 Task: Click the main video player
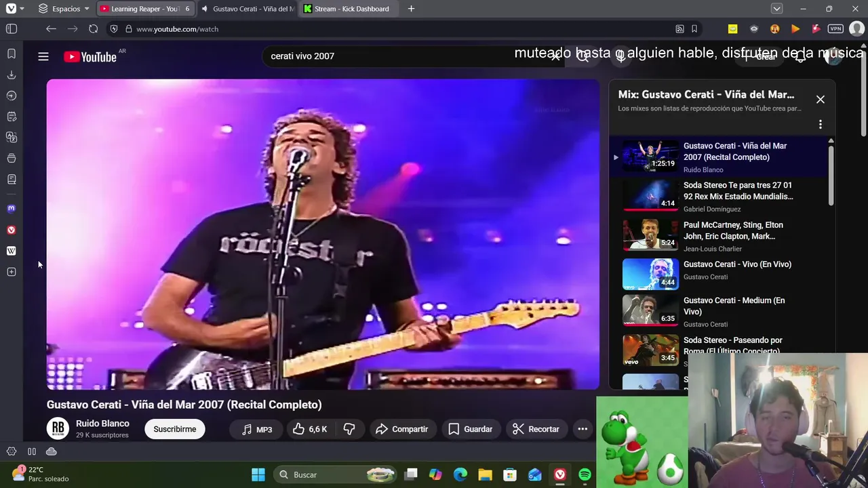pos(323,235)
